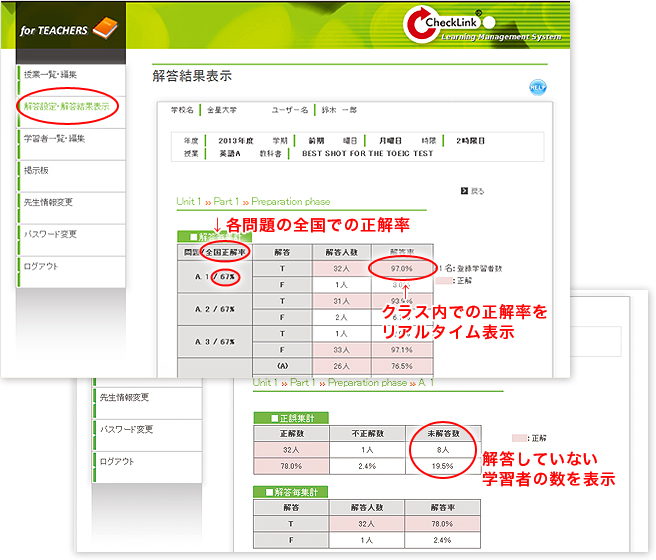Click the 32人 cell for A. 1
This screenshot has width=656, height=560.
tap(341, 268)
